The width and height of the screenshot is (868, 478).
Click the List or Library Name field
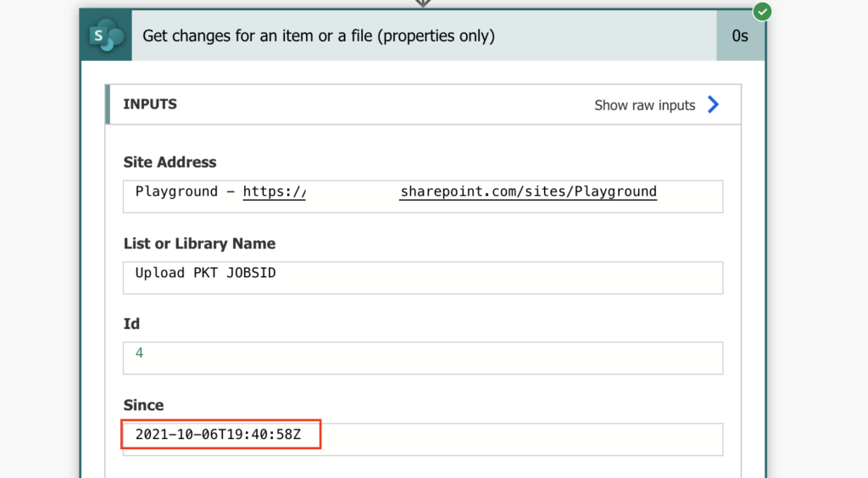423,278
